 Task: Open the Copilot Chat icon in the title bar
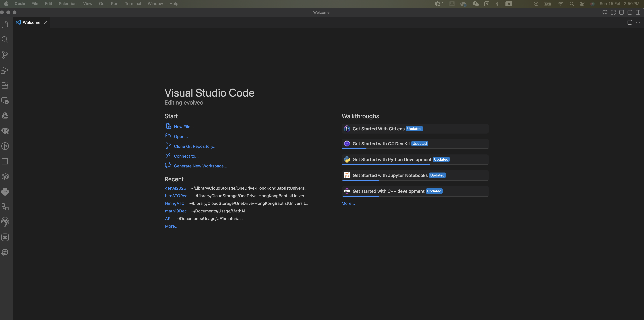click(x=605, y=12)
